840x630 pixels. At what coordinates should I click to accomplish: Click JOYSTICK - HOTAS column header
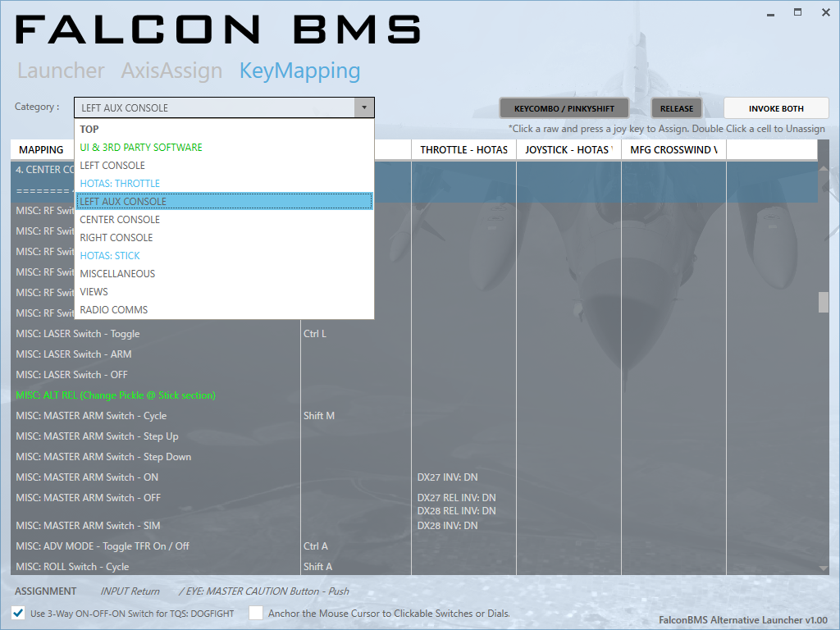[x=568, y=150]
